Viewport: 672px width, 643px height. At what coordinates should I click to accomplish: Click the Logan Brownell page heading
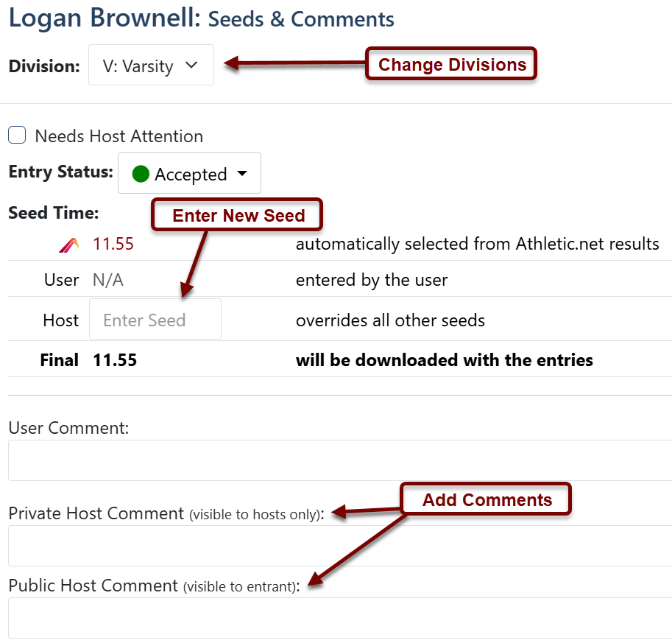pos(105,18)
